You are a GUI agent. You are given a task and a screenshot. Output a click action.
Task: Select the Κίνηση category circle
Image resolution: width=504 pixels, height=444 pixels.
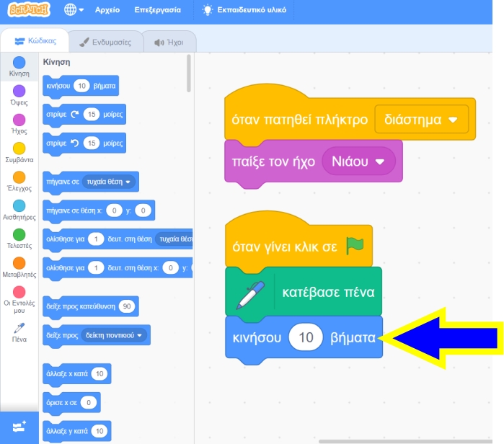(x=19, y=63)
